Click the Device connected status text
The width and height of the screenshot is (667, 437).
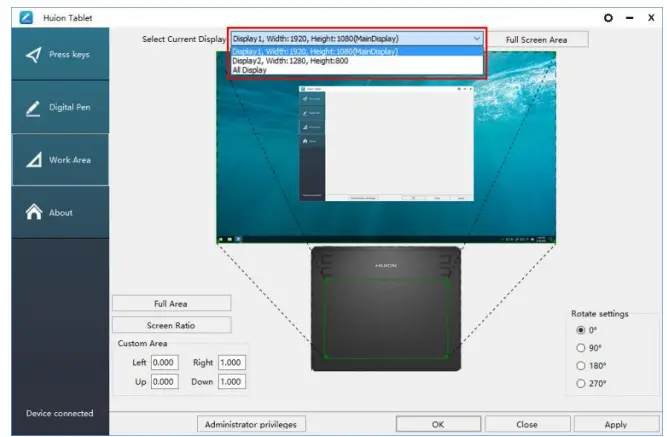pyautogui.click(x=60, y=413)
